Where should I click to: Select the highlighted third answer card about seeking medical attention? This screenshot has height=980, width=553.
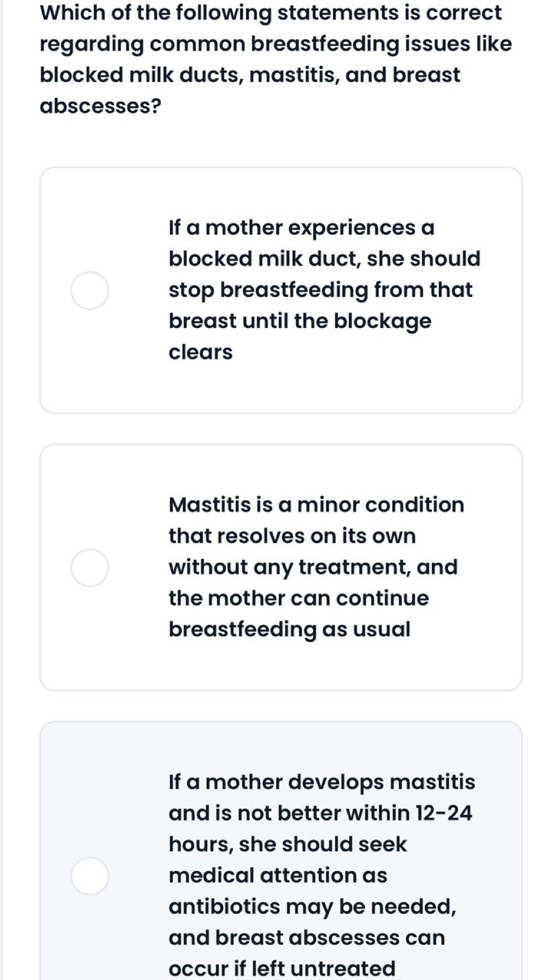tap(281, 851)
